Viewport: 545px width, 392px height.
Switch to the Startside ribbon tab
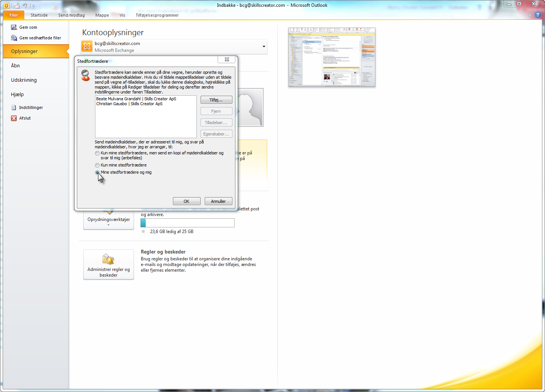(x=39, y=15)
